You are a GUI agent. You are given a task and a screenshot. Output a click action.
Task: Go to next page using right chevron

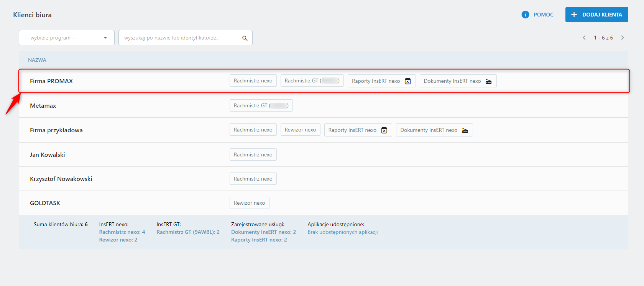(x=623, y=38)
